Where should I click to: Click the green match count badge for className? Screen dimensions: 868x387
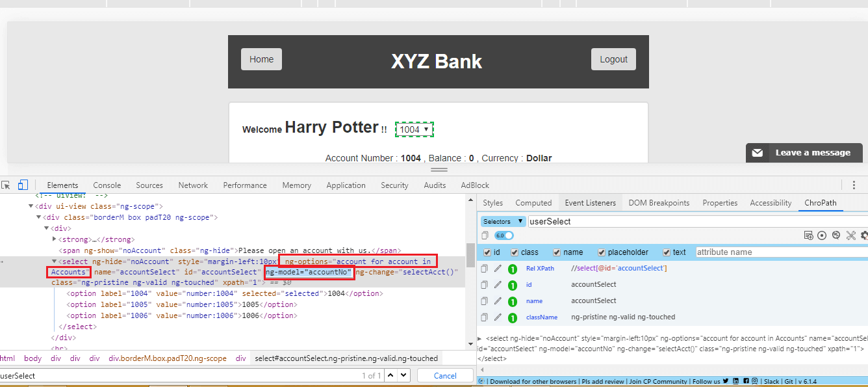[512, 317]
